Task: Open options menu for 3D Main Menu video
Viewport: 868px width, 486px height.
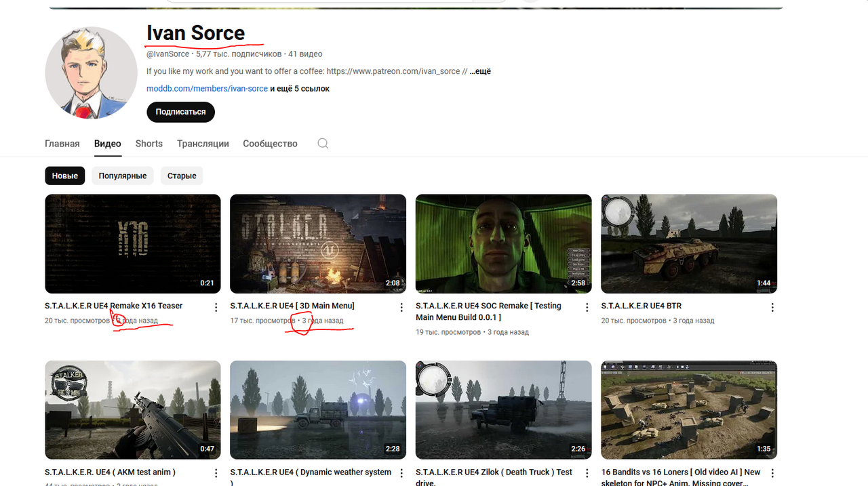Action: (x=401, y=308)
